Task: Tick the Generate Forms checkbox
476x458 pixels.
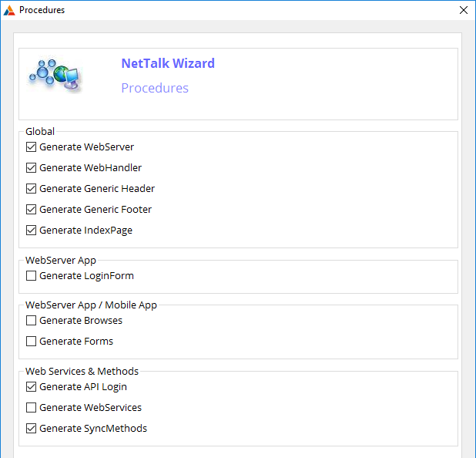Action: (31, 341)
